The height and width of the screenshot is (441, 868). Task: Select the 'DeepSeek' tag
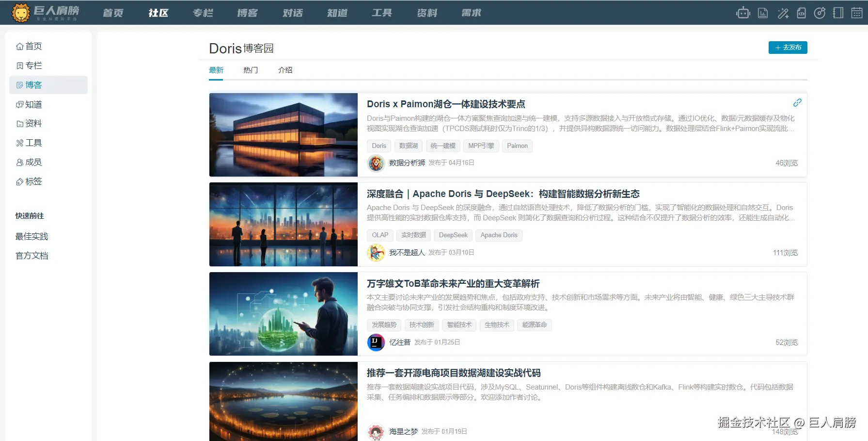coord(453,235)
